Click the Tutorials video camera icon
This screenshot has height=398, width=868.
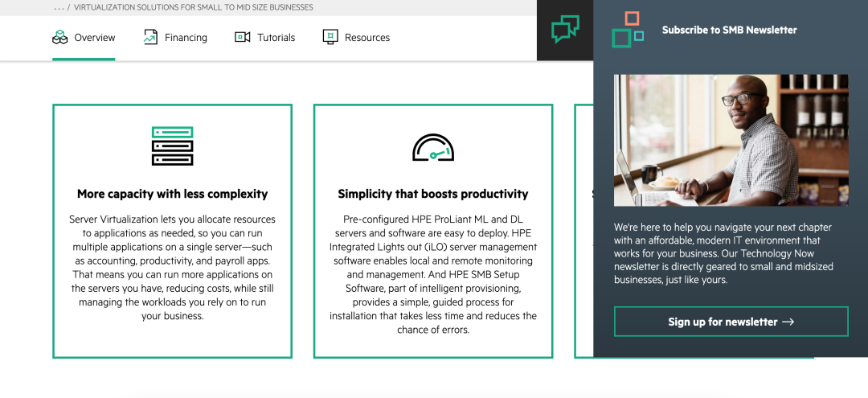[x=243, y=37]
